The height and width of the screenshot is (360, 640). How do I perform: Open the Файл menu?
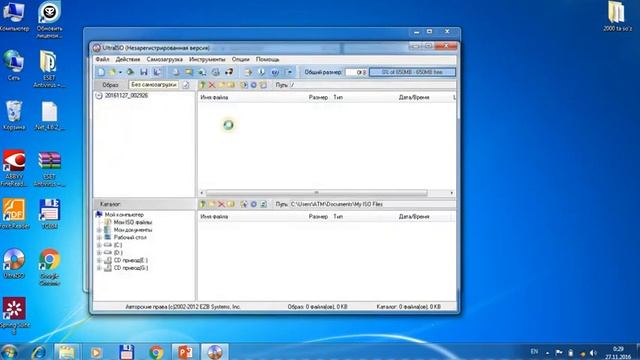pos(102,59)
